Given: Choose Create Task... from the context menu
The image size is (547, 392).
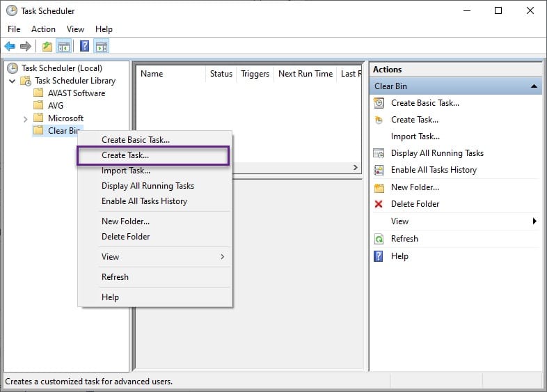Looking at the screenshot, I should coord(125,155).
